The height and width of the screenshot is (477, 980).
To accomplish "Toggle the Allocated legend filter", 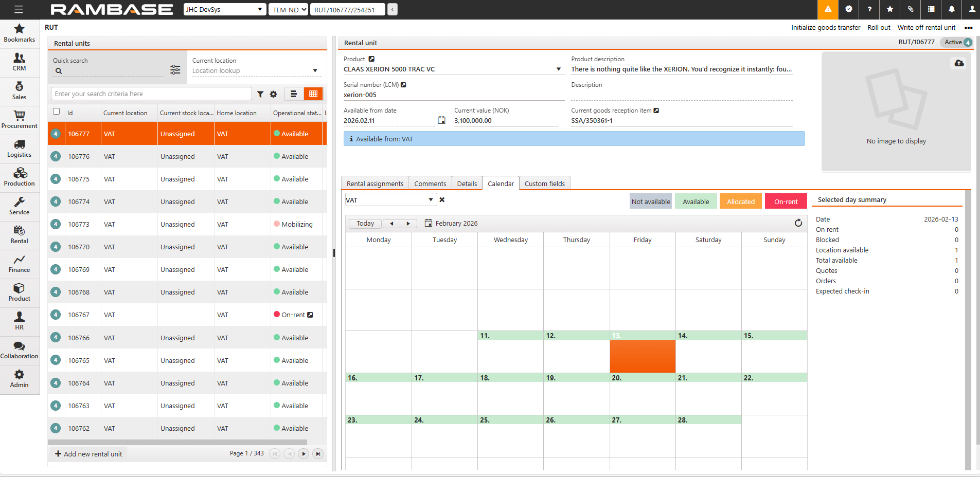I will 741,201.
